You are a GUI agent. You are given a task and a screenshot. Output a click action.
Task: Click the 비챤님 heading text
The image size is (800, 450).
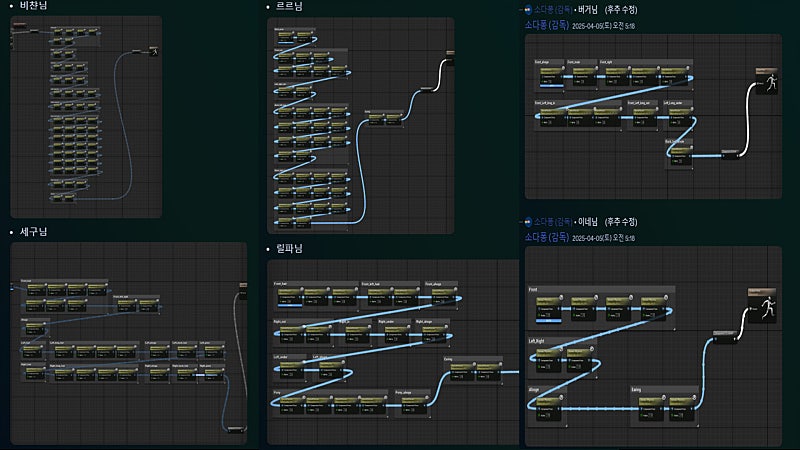[33, 5]
